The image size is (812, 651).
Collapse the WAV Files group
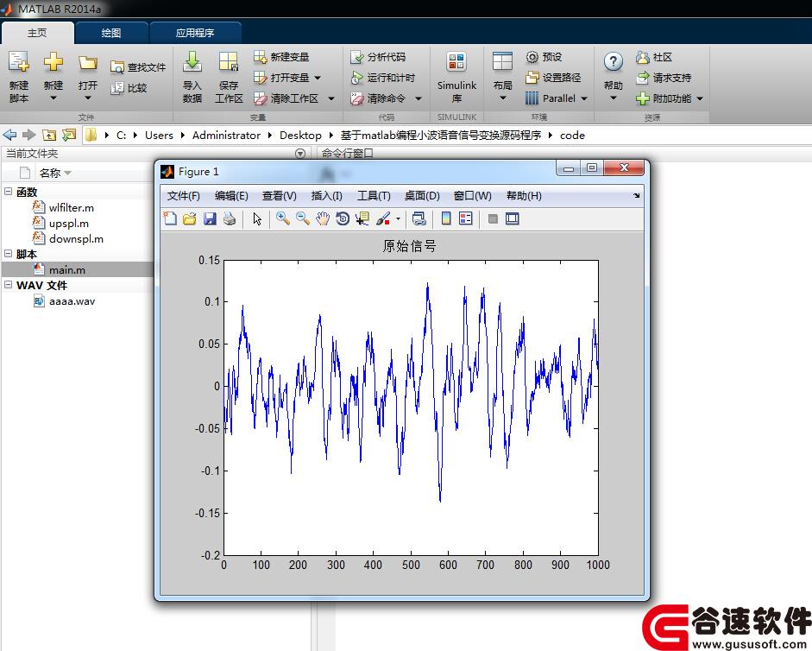click(9, 285)
